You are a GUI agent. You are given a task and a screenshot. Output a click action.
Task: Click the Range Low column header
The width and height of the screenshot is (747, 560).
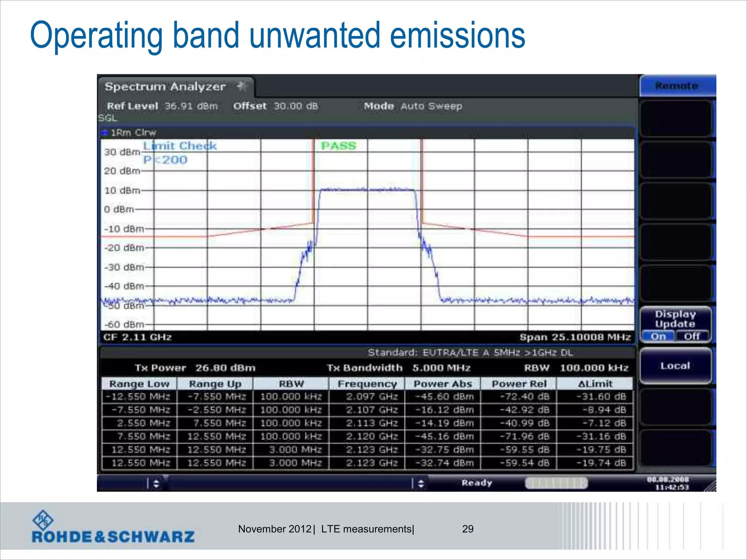(139, 384)
